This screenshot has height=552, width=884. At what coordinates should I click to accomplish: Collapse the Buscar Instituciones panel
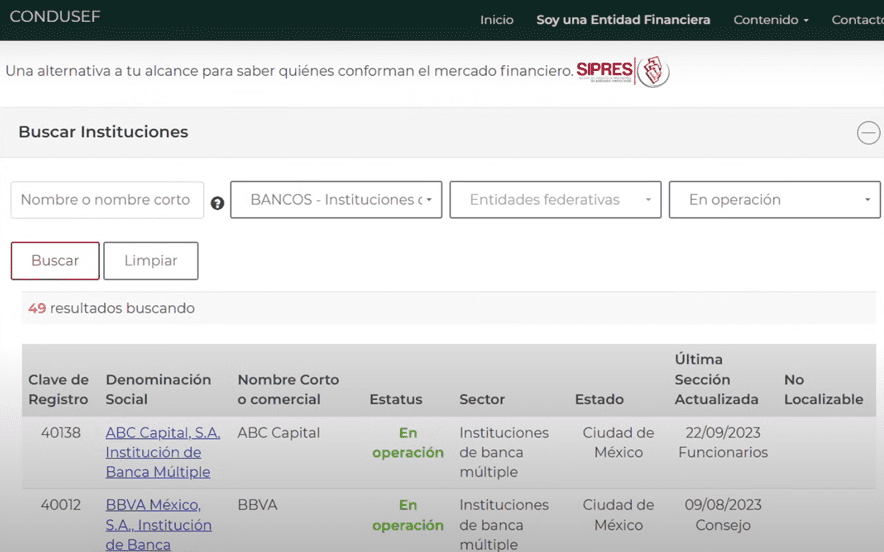868,133
